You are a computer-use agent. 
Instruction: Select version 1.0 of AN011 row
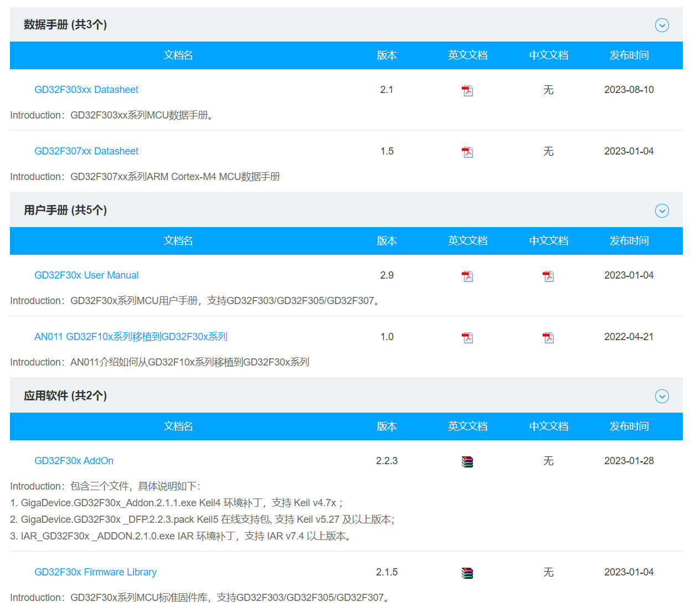[x=387, y=337]
